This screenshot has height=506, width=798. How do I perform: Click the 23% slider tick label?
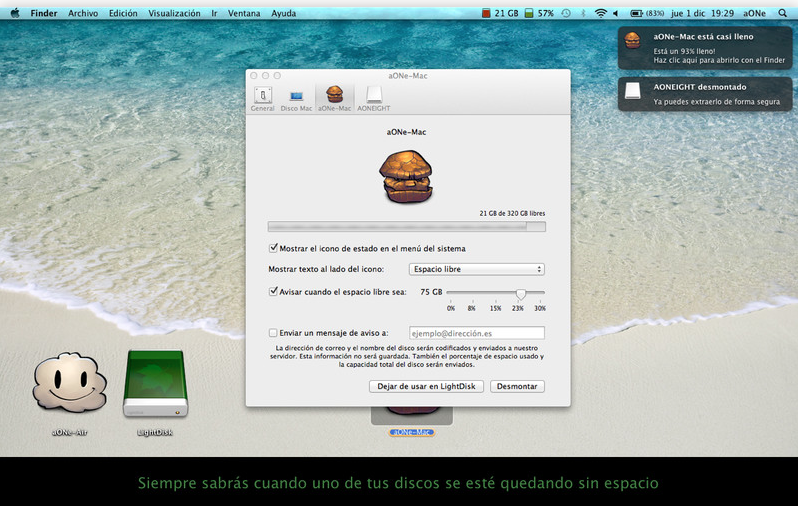coord(518,308)
